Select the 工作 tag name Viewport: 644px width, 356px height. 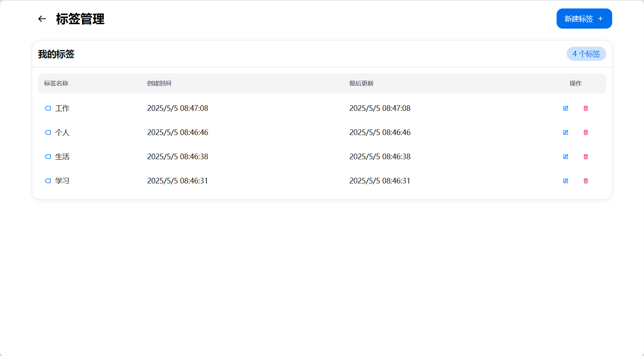point(62,108)
